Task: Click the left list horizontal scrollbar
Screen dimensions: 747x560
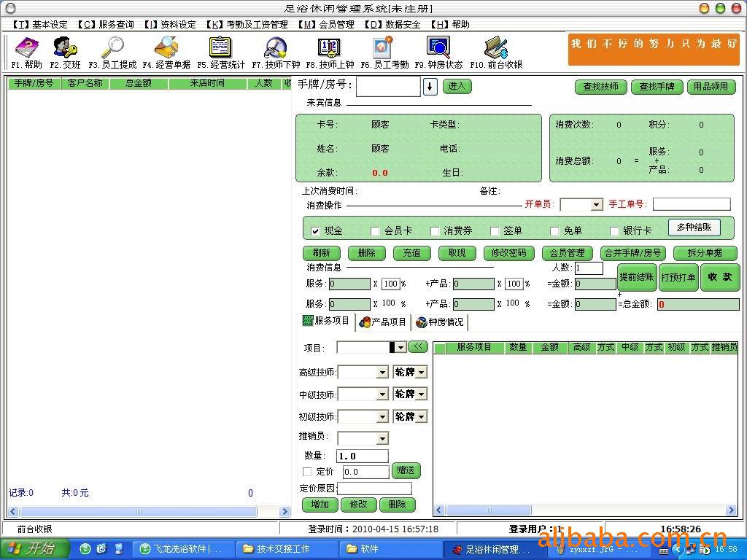Action: point(146,511)
